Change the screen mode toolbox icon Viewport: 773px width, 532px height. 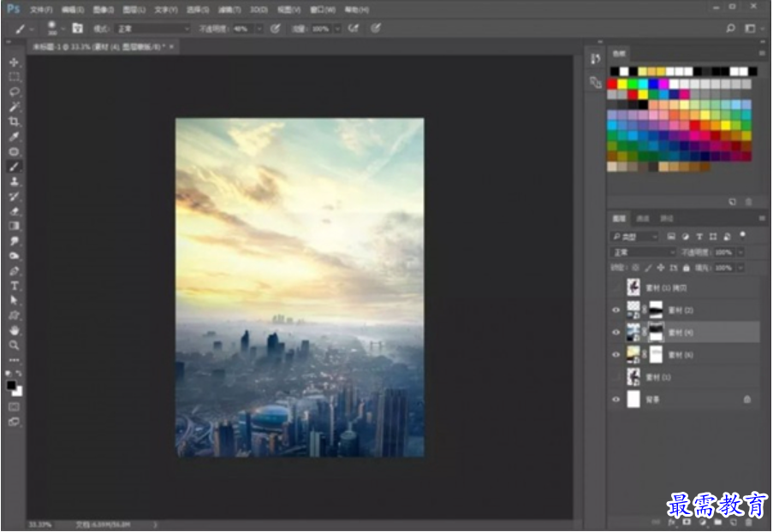coord(15,422)
